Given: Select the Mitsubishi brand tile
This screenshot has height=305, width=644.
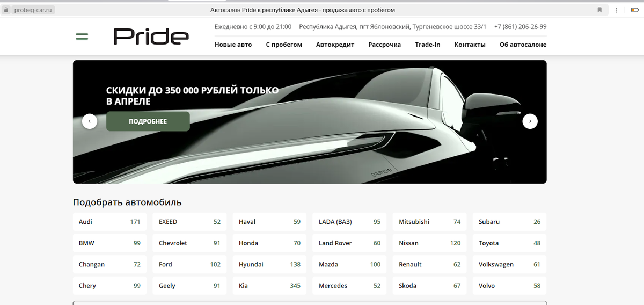Looking at the screenshot, I should (429, 222).
